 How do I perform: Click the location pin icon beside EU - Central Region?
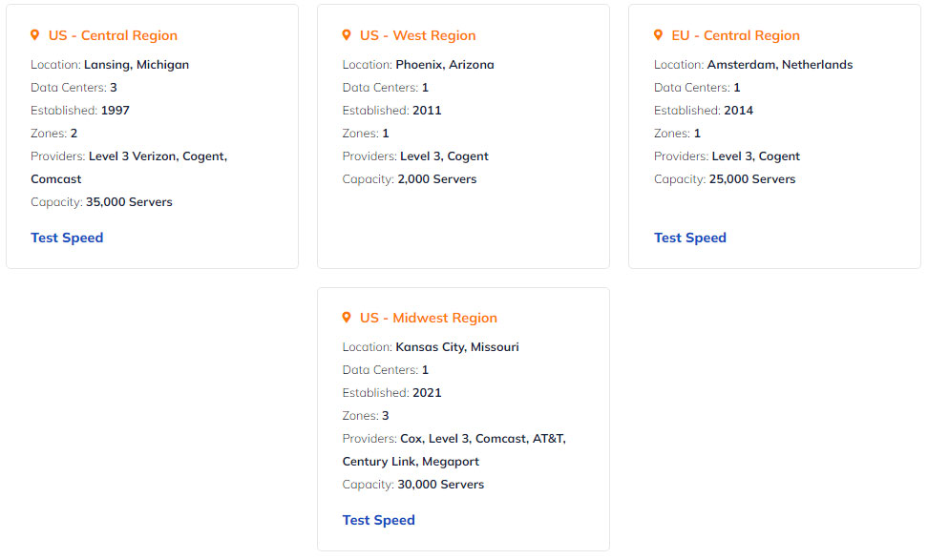pyautogui.click(x=658, y=35)
